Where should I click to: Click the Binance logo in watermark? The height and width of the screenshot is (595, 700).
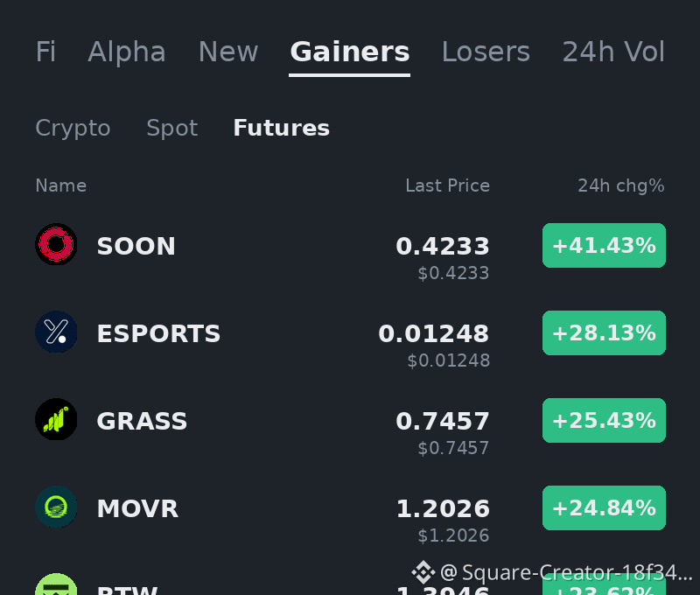click(423, 572)
